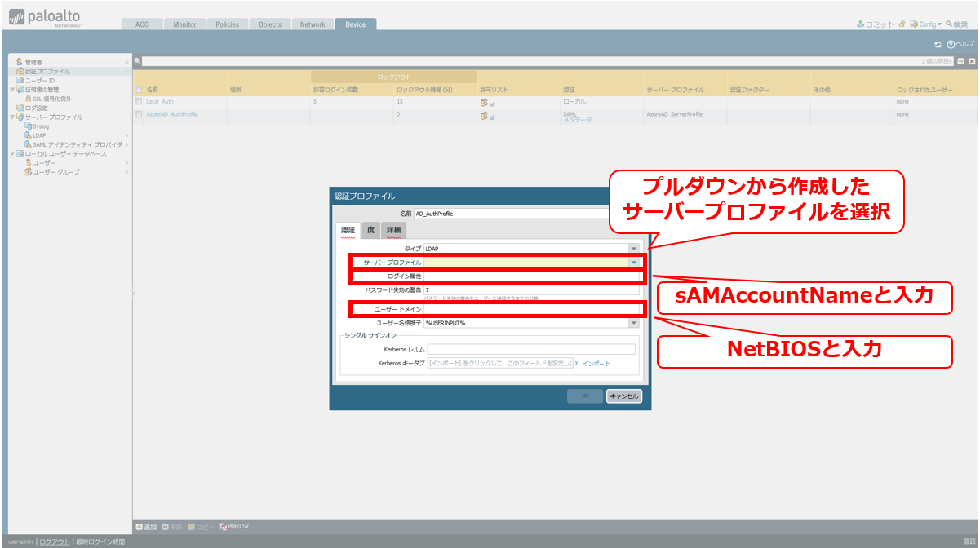Switch to the Policies tab
The width and height of the screenshot is (980, 548).
pos(227,24)
